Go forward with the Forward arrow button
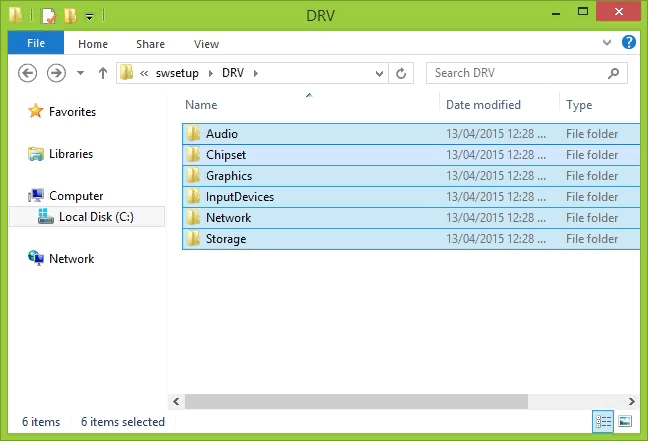This screenshot has width=648, height=441. point(56,73)
